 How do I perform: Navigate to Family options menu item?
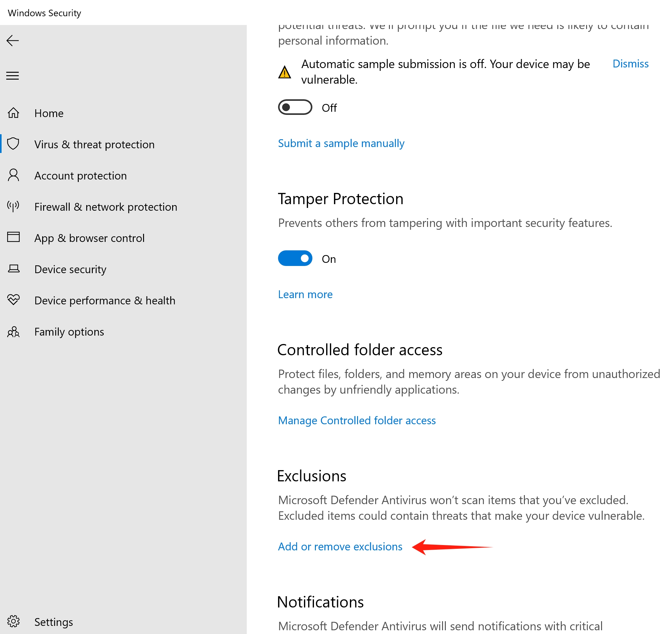(70, 331)
